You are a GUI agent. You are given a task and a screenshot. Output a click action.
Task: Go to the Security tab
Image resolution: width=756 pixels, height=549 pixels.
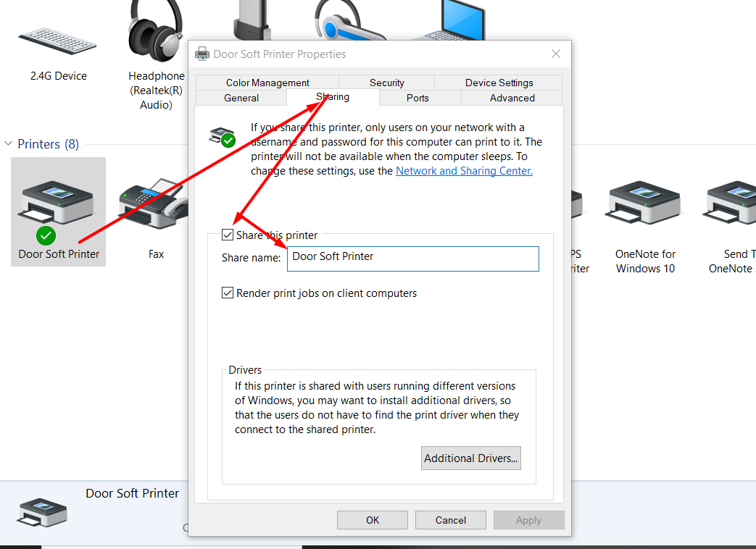point(386,83)
